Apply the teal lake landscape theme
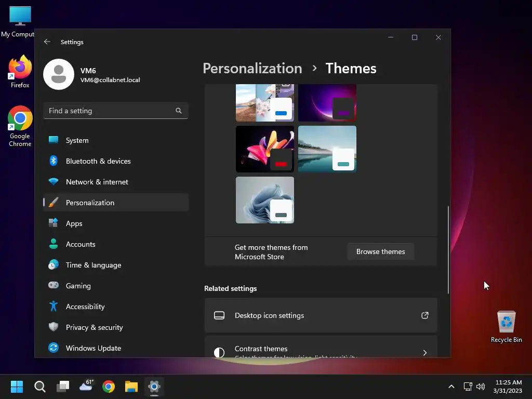Viewport: 532px width, 399px height. [327, 149]
